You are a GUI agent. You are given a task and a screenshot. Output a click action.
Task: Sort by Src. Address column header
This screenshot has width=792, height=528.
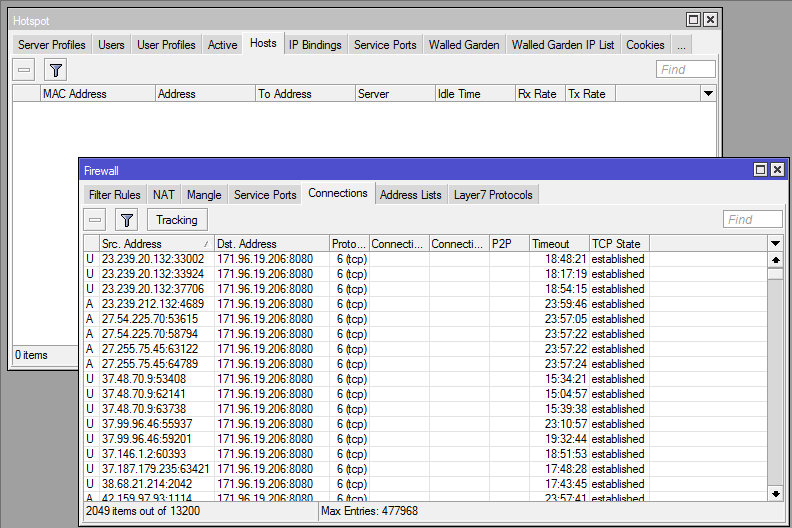coord(155,244)
